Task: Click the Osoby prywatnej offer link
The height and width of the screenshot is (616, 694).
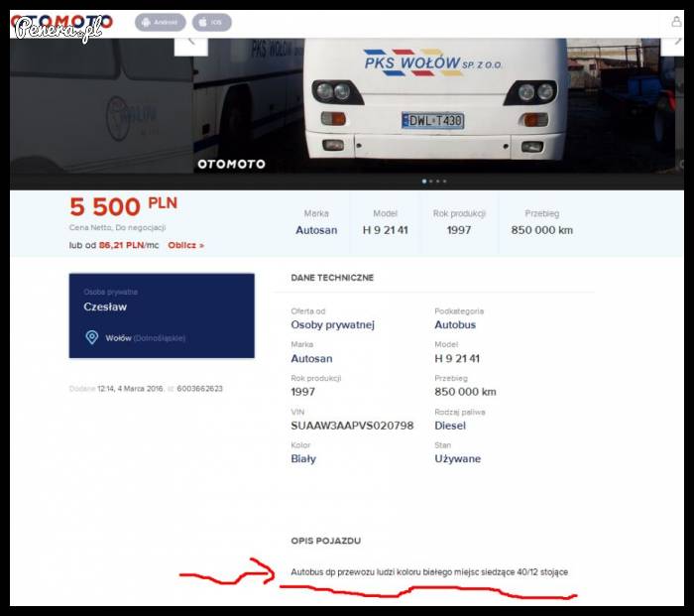Action: click(x=333, y=325)
